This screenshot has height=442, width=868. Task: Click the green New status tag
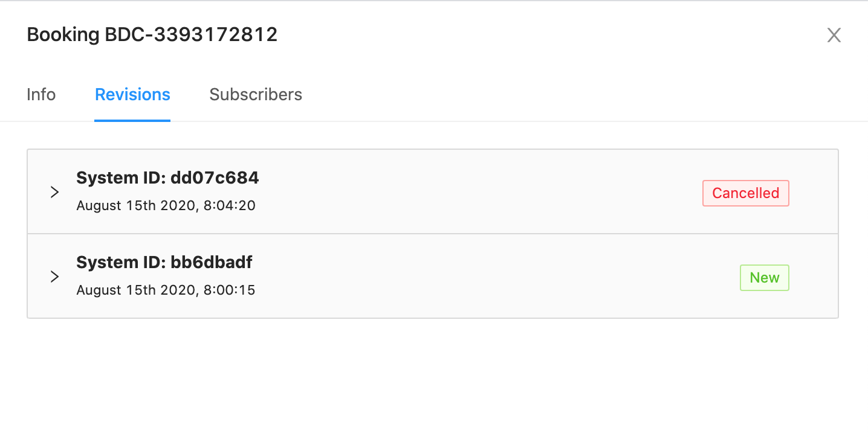(764, 278)
